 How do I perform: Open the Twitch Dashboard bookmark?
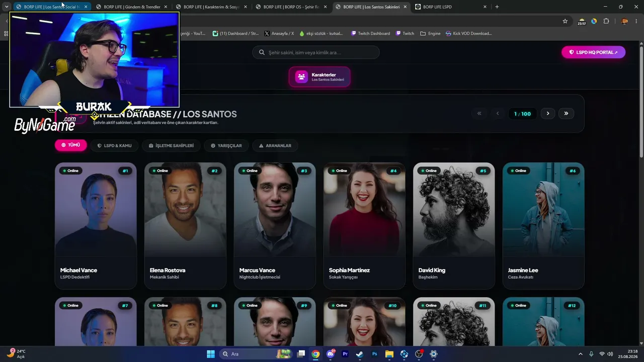point(370,33)
